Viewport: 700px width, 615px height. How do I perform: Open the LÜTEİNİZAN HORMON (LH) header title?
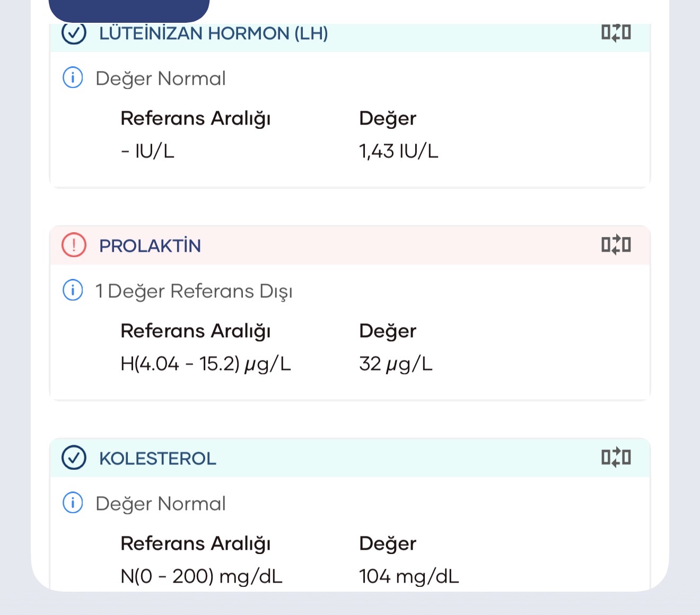[213, 33]
